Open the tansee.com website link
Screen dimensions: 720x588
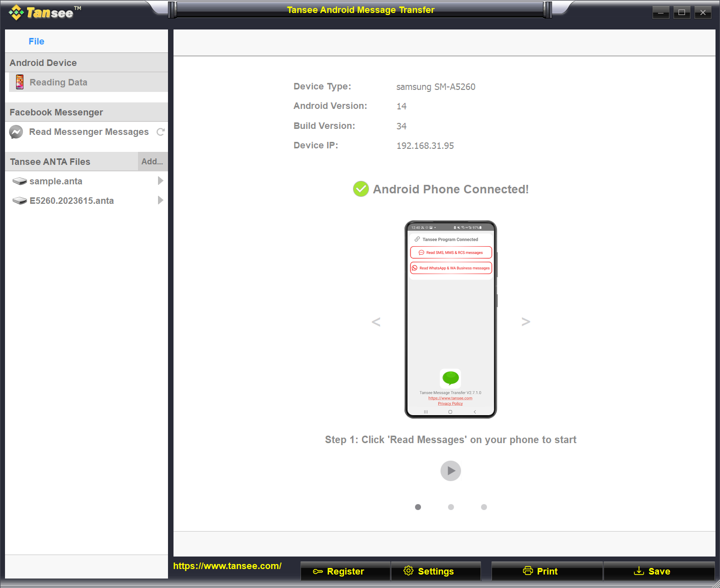pos(227,566)
